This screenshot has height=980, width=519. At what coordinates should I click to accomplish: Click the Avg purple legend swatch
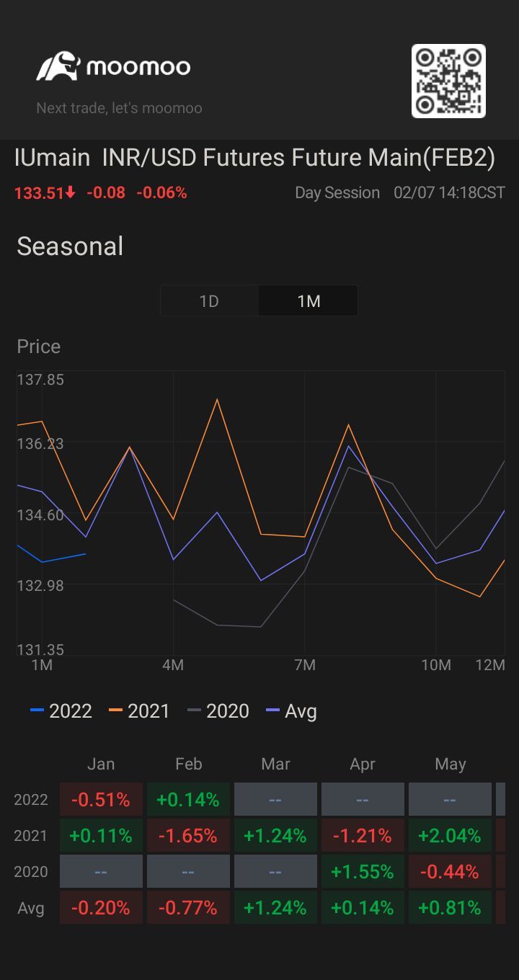click(x=273, y=711)
